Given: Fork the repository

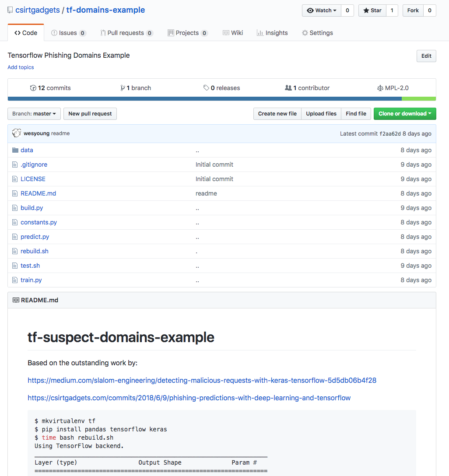Looking at the screenshot, I should tap(413, 10).
